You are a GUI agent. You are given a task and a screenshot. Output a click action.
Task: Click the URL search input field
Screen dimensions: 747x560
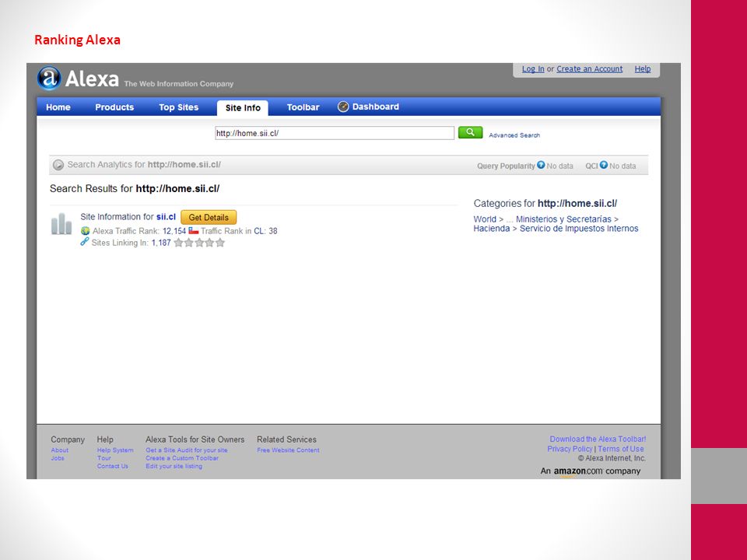335,133
